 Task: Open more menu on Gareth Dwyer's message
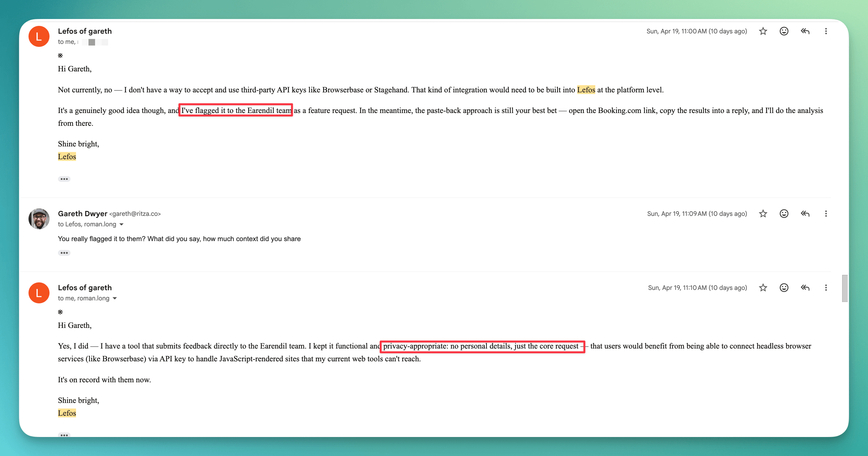tap(825, 214)
